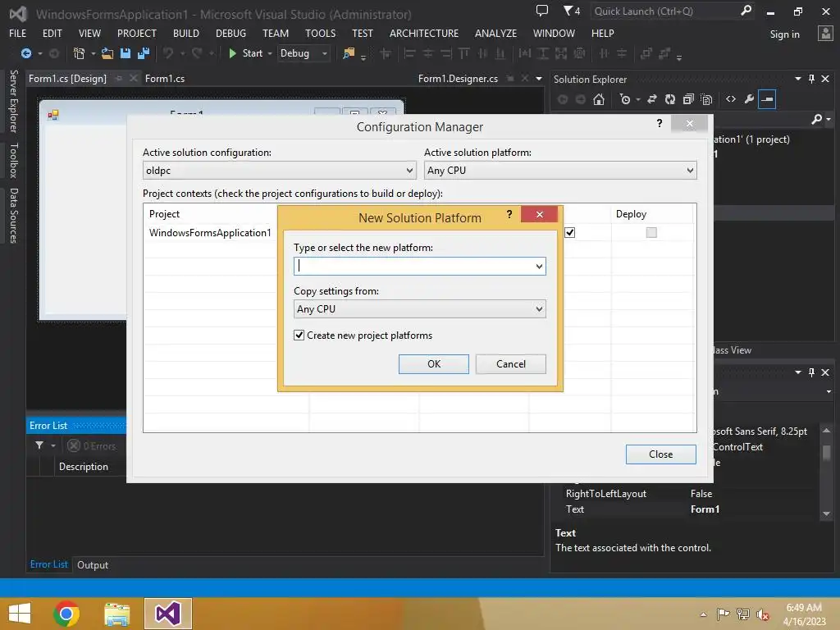Click the Deploy checkbox for WindowsFormsApplication1
Screen dimensions: 840x630
651,232
